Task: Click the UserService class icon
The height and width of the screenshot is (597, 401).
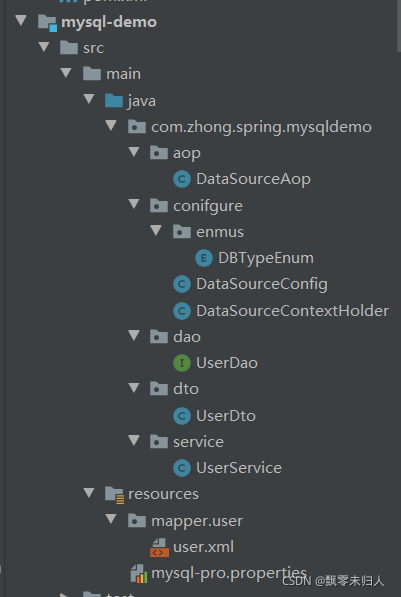Action: (x=182, y=468)
